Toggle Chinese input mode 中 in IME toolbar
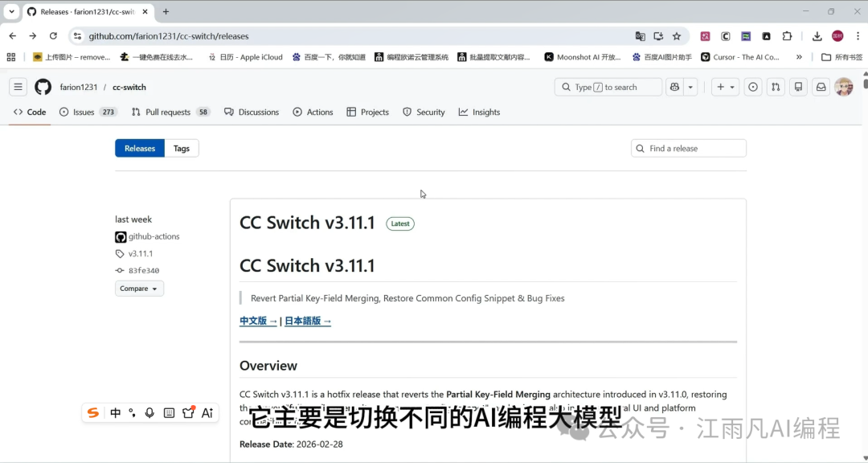 pos(116,412)
